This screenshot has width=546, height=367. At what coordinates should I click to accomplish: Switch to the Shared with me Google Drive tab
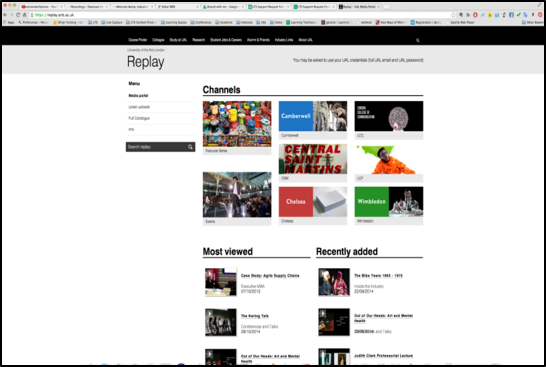click(x=223, y=7)
